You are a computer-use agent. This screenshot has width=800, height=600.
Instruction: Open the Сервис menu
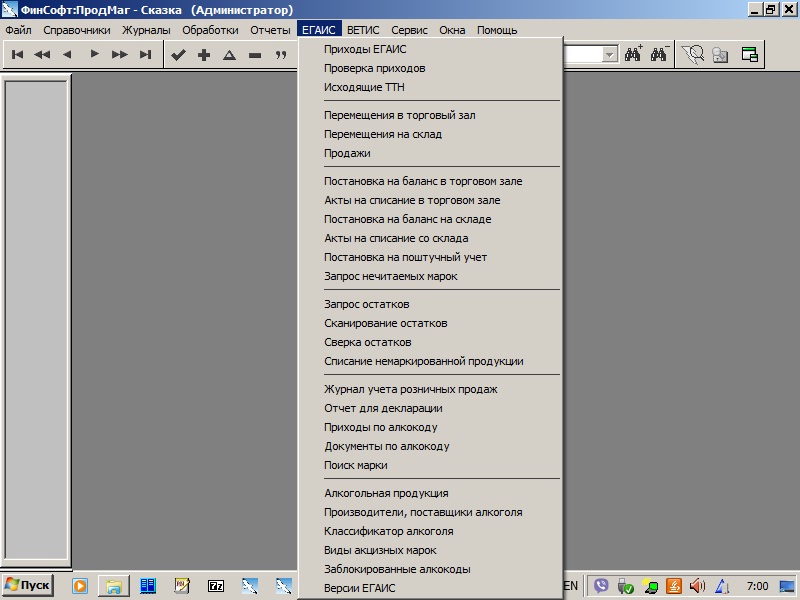[x=409, y=30]
